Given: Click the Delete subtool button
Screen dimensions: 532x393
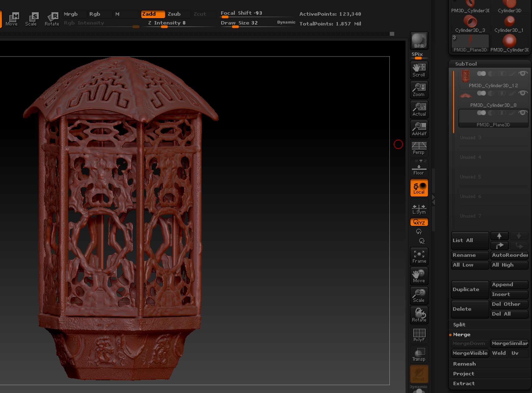Looking at the screenshot, I should click(470, 309).
